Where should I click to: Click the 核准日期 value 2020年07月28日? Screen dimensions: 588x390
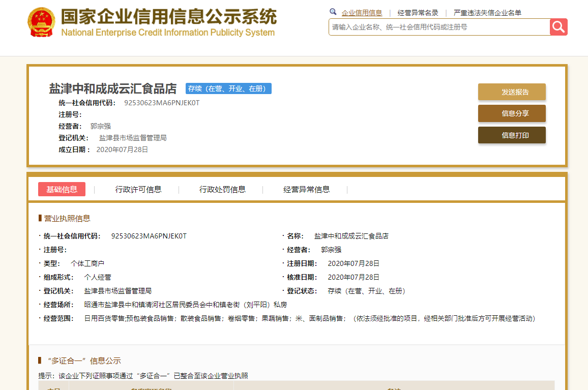pos(353,277)
